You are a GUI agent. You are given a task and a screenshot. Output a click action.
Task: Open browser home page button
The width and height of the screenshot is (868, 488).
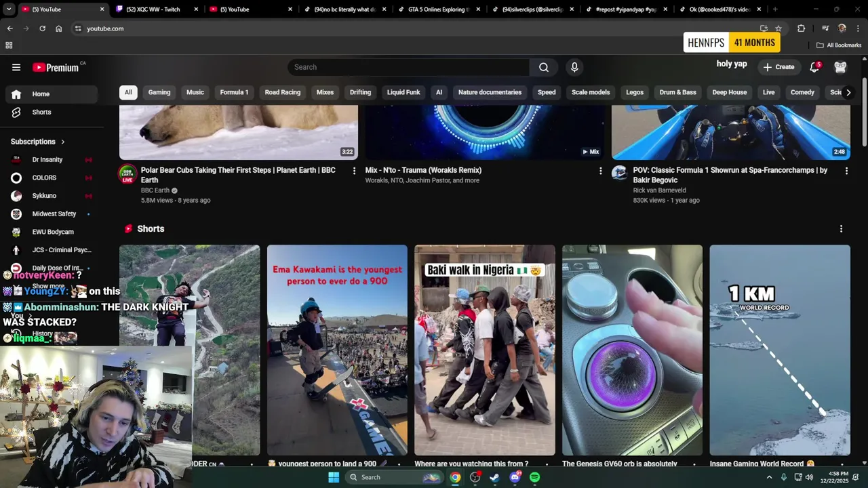(x=58, y=28)
